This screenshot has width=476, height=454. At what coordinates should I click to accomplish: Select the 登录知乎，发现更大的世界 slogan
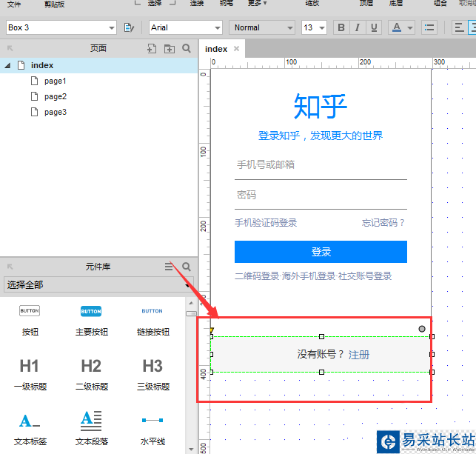click(321, 136)
